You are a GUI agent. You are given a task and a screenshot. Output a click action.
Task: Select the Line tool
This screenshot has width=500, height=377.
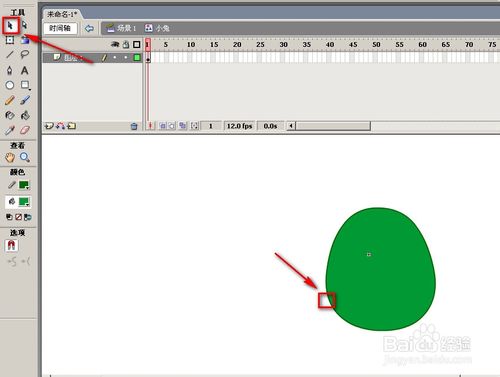pos(10,54)
